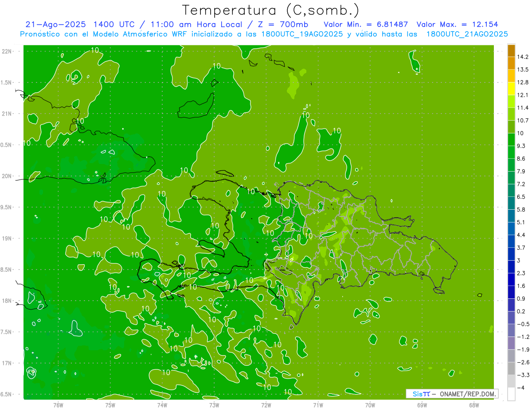Click the '7.2' value on the color legend
This screenshot has height=411, width=532.
tap(521, 184)
